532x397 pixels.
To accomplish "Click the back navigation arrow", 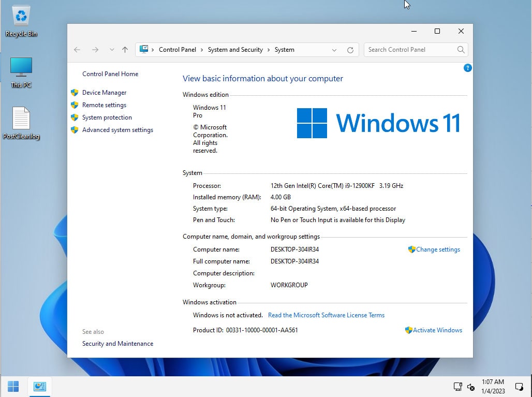I will click(x=77, y=50).
